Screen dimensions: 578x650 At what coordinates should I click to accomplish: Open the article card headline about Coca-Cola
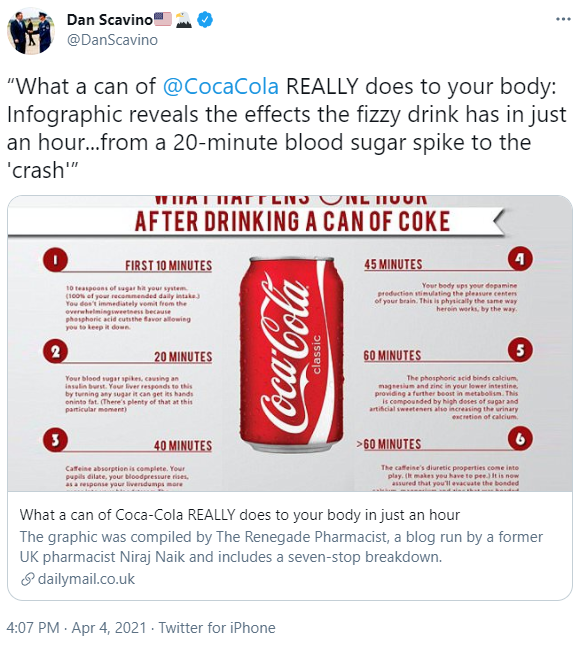[240, 515]
